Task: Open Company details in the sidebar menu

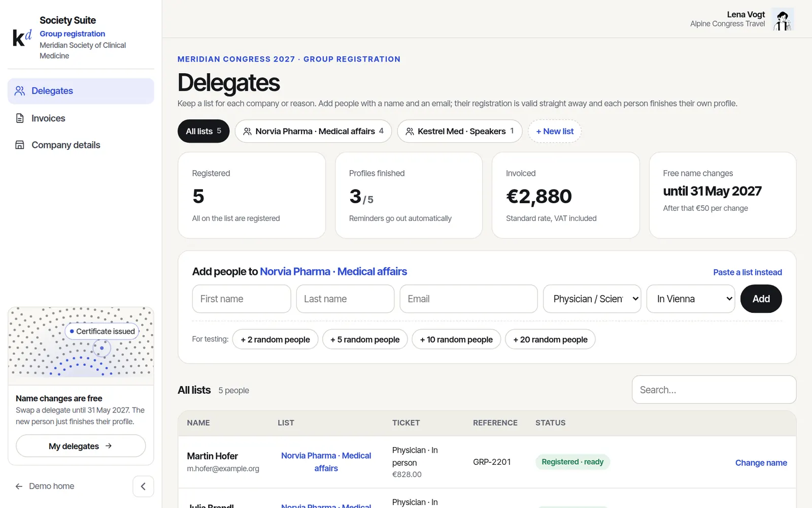Action: click(81, 145)
